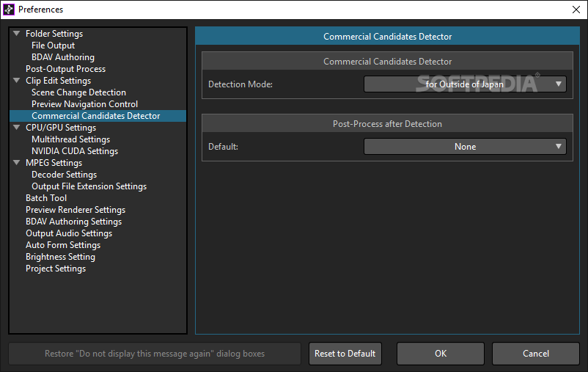Screen dimensions: 588x372
Task: Click Folder Settings label in tree
Action: point(54,34)
